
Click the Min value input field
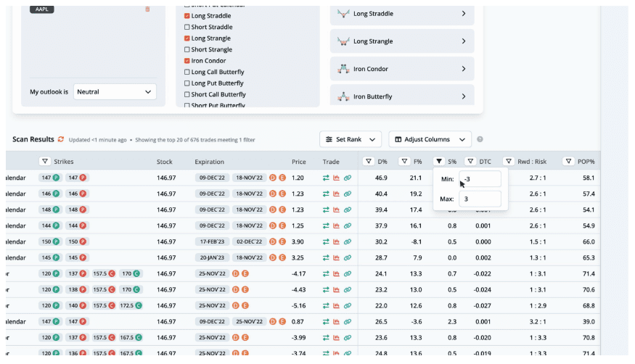pyautogui.click(x=480, y=179)
